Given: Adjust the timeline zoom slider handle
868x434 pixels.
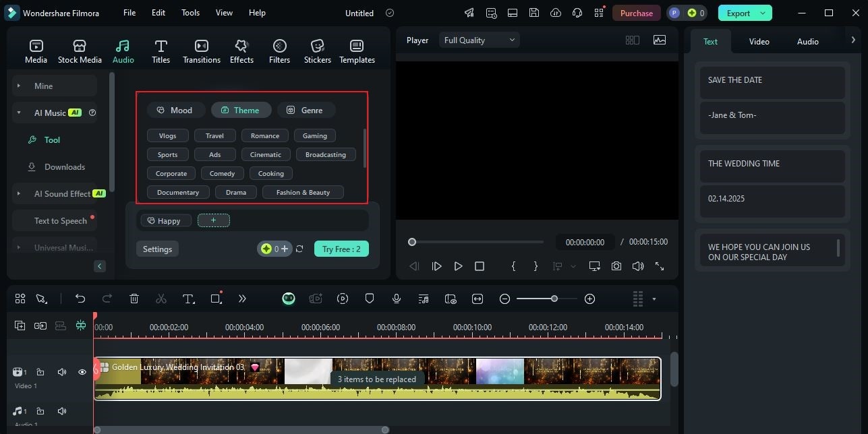Looking at the screenshot, I should 554,299.
